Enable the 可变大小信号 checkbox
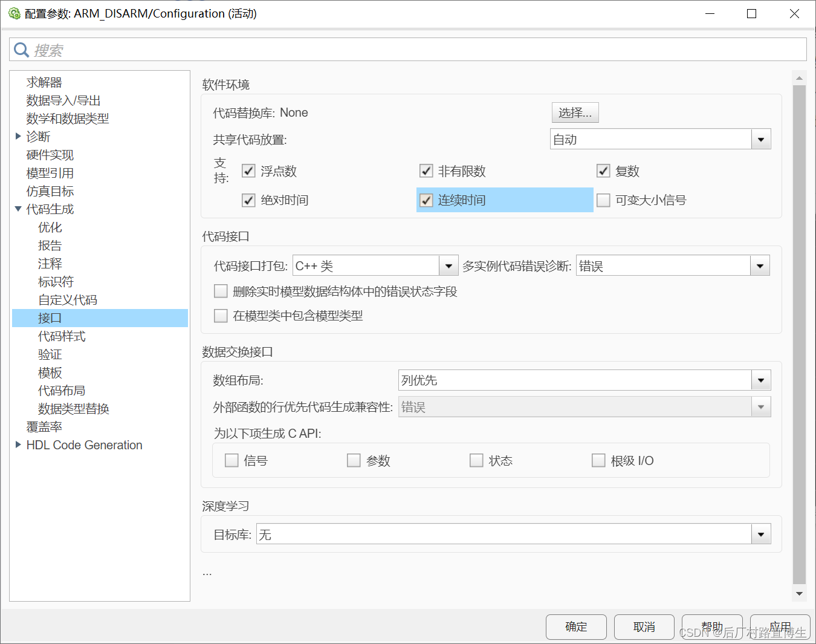The height and width of the screenshot is (644, 816). (x=603, y=200)
